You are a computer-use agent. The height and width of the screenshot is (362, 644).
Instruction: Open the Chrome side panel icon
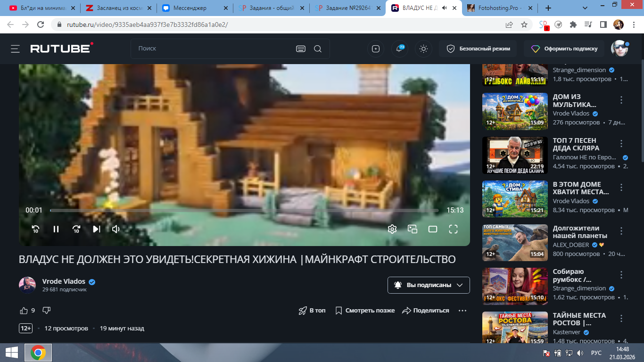tap(603, 25)
